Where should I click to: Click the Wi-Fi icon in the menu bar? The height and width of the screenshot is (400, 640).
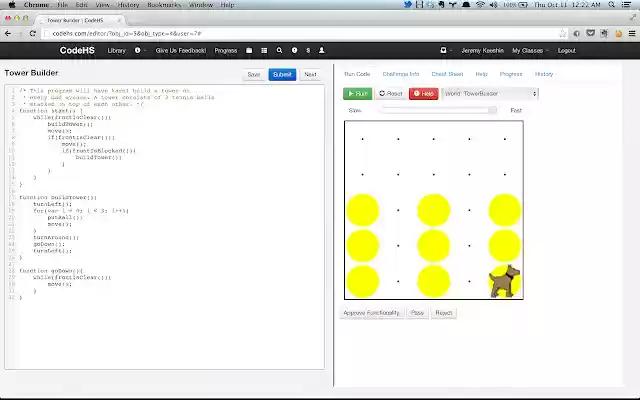click(x=480, y=5)
